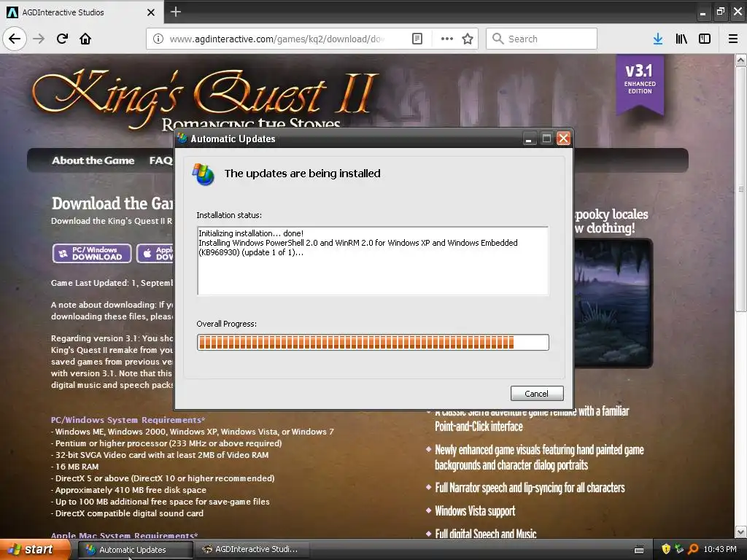The image size is (747, 560).
Task: Open the Windows Start menu
Action: [34, 550]
